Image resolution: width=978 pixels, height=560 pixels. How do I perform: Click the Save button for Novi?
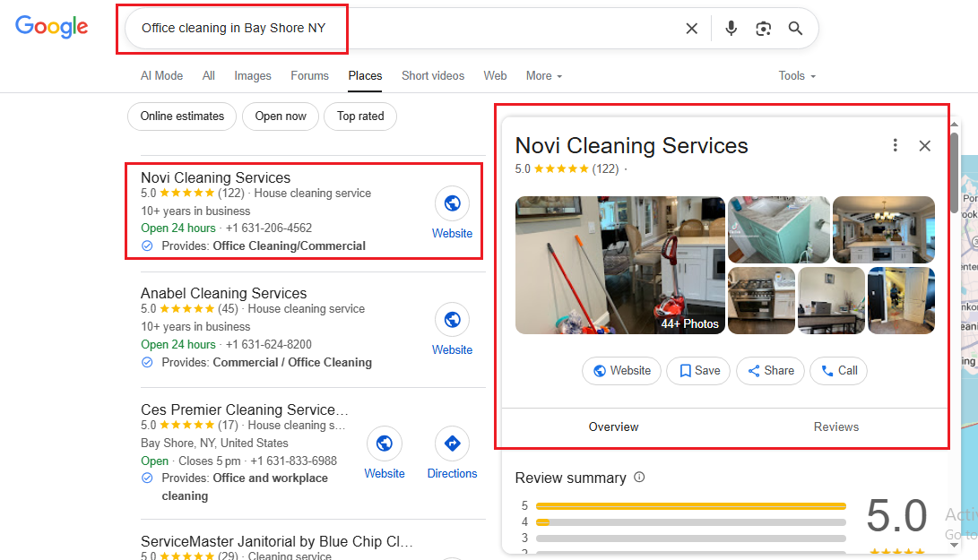698,371
